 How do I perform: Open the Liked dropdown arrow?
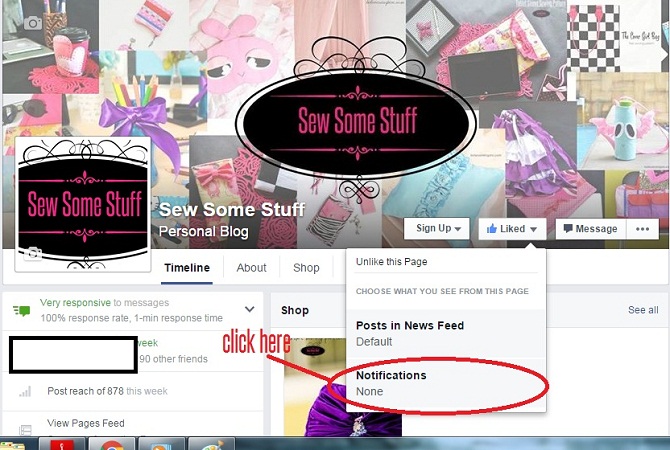coord(533,229)
